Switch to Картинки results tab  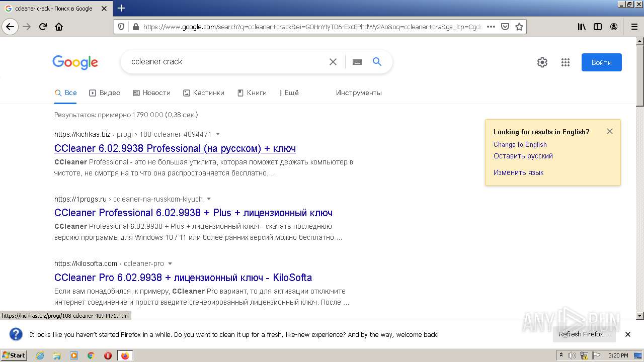[x=203, y=93]
